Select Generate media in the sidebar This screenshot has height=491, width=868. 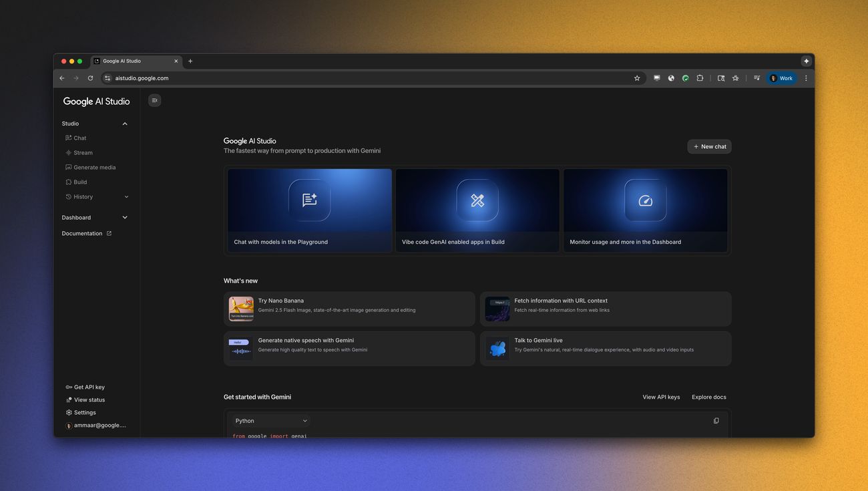point(94,167)
